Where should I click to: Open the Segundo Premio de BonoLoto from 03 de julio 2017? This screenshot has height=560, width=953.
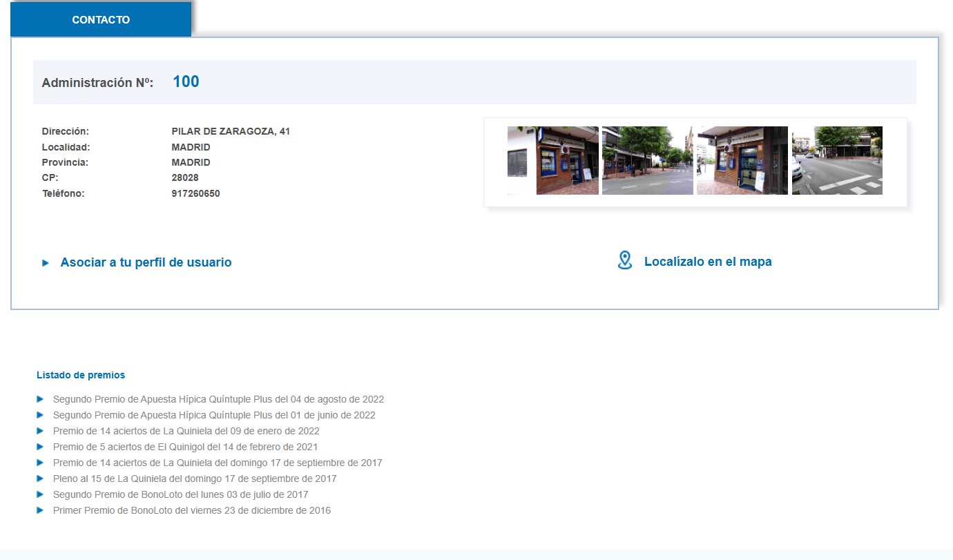click(180, 494)
